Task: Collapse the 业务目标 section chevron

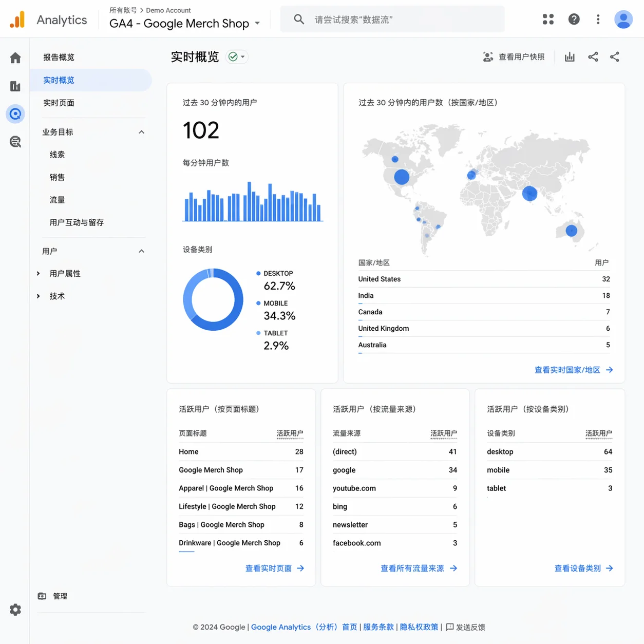Action: point(141,132)
